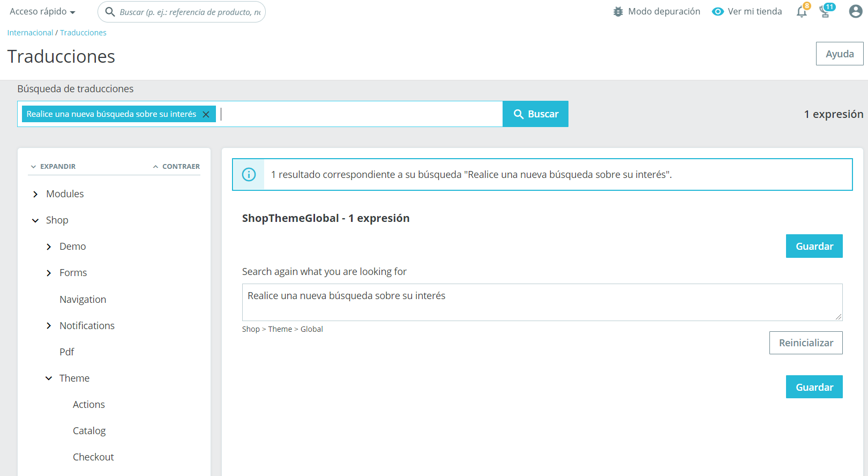
Task: Remove the search tag with its X icon
Action: click(206, 114)
